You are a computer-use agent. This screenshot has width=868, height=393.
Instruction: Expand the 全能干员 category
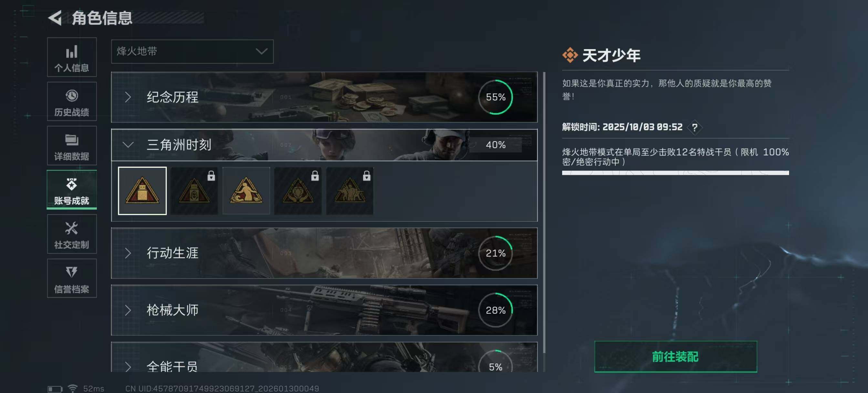pyautogui.click(x=324, y=357)
